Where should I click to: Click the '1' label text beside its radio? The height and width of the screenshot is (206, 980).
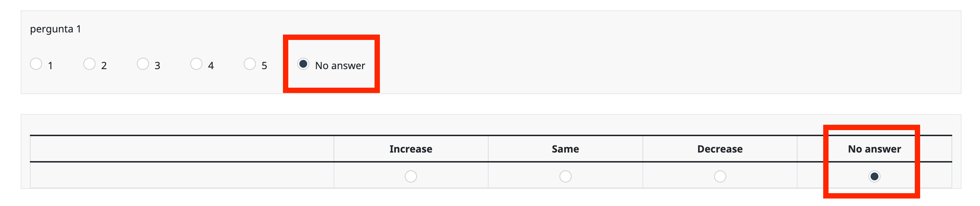point(50,66)
